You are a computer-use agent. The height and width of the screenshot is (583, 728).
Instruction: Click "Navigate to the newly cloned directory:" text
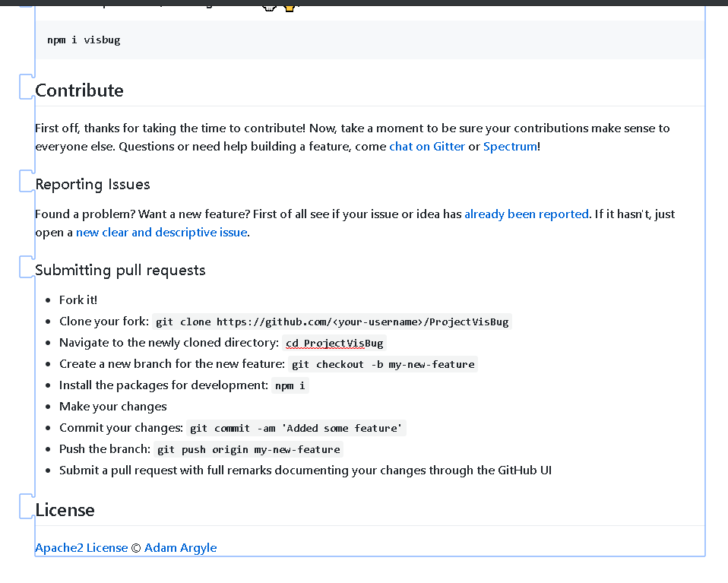click(169, 343)
